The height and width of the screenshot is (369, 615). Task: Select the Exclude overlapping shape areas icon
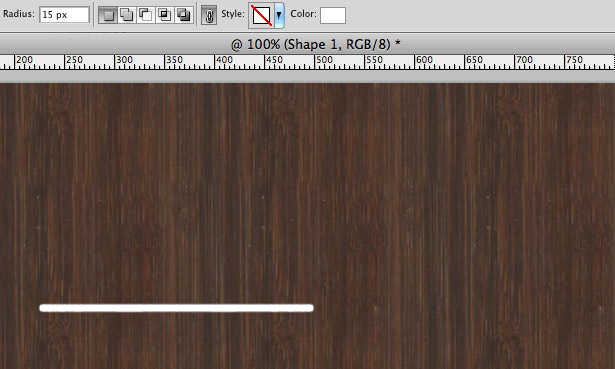tap(183, 15)
